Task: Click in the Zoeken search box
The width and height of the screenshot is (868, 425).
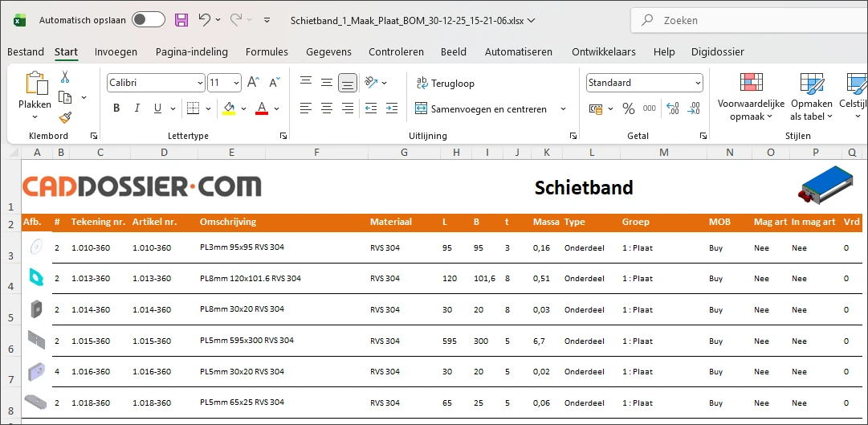Action: coord(747,20)
